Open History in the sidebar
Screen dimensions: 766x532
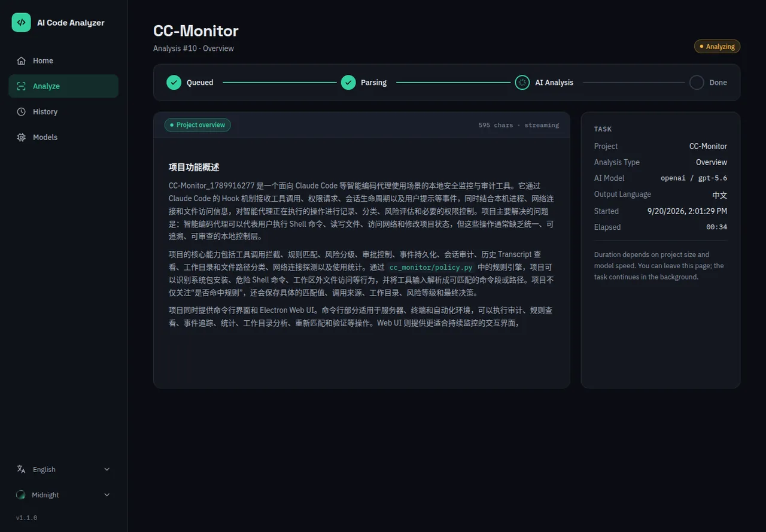pyautogui.click(x=63, y=112)
